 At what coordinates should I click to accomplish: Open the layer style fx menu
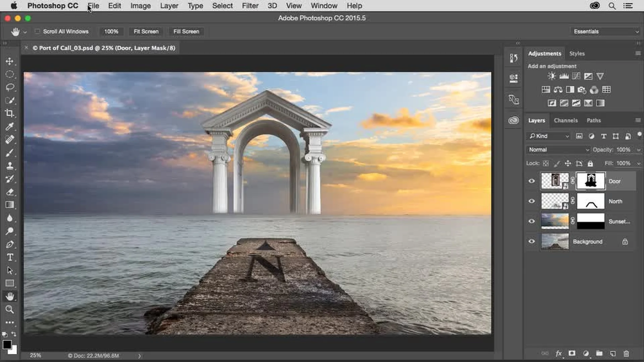[x=559, y=353]
